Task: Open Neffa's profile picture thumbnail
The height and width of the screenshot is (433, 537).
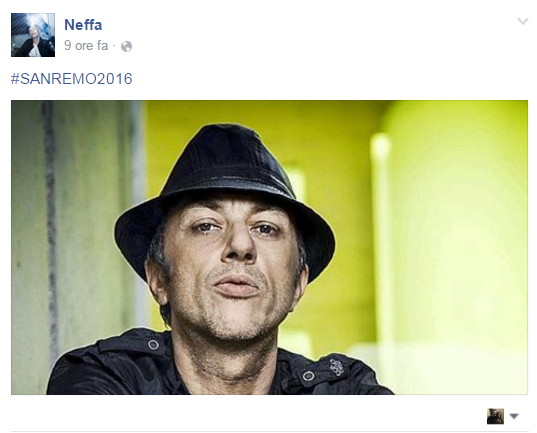Action: click(x=33, y=35)
